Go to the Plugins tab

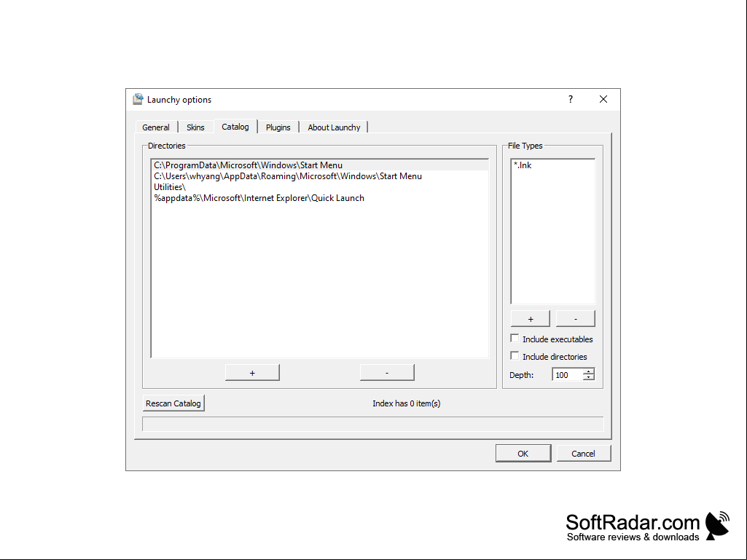tap(278, 127)
